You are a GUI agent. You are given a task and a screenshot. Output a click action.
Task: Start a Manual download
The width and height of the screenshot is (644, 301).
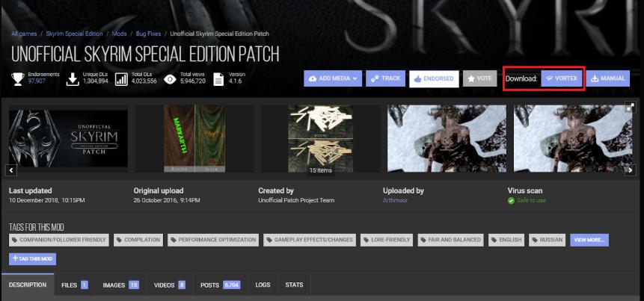[608, 78]
